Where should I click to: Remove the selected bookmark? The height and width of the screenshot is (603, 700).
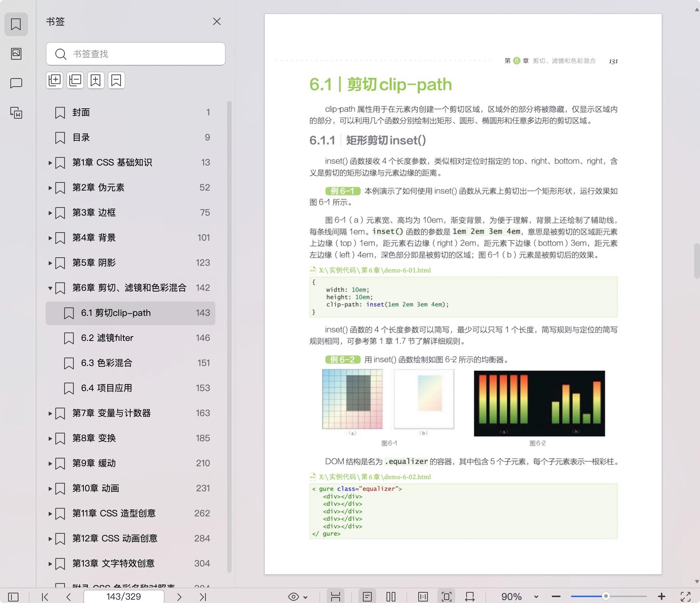tap(117, 80)
